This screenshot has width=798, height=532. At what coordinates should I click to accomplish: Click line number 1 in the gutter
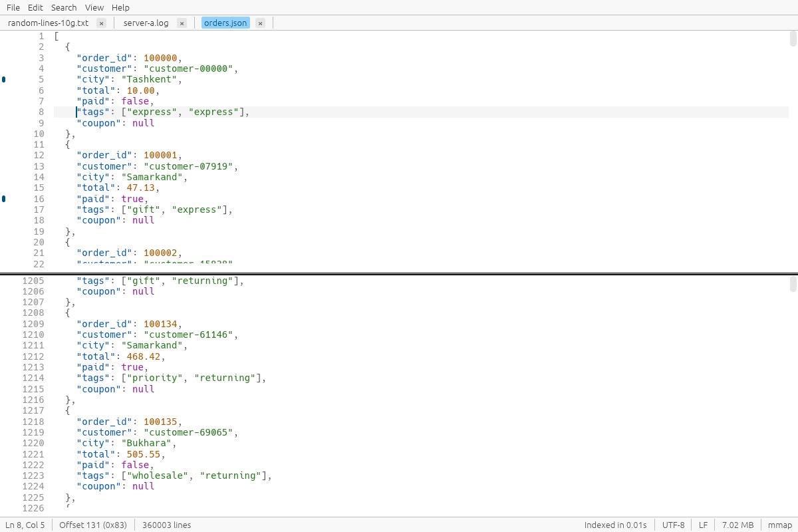(42, 36)
